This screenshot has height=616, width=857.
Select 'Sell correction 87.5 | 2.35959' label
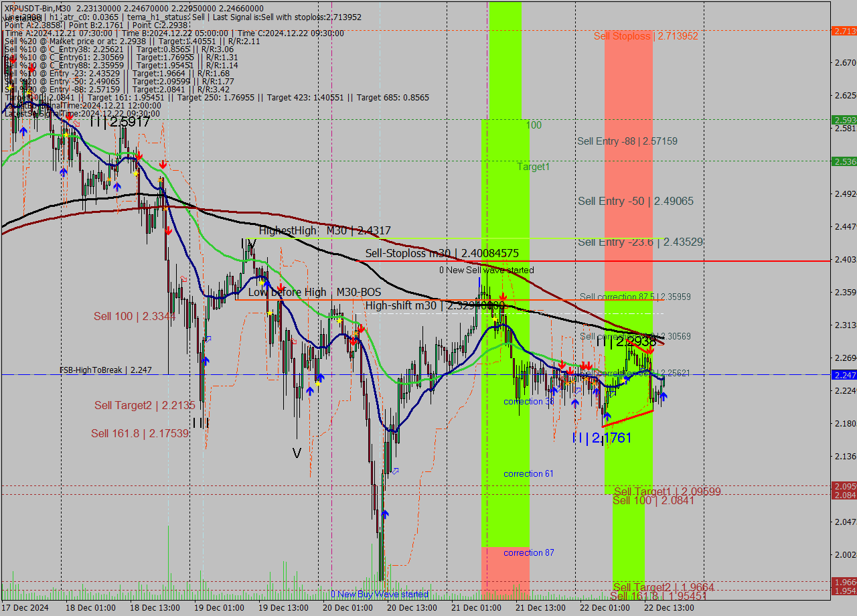[x=635, y=297]
